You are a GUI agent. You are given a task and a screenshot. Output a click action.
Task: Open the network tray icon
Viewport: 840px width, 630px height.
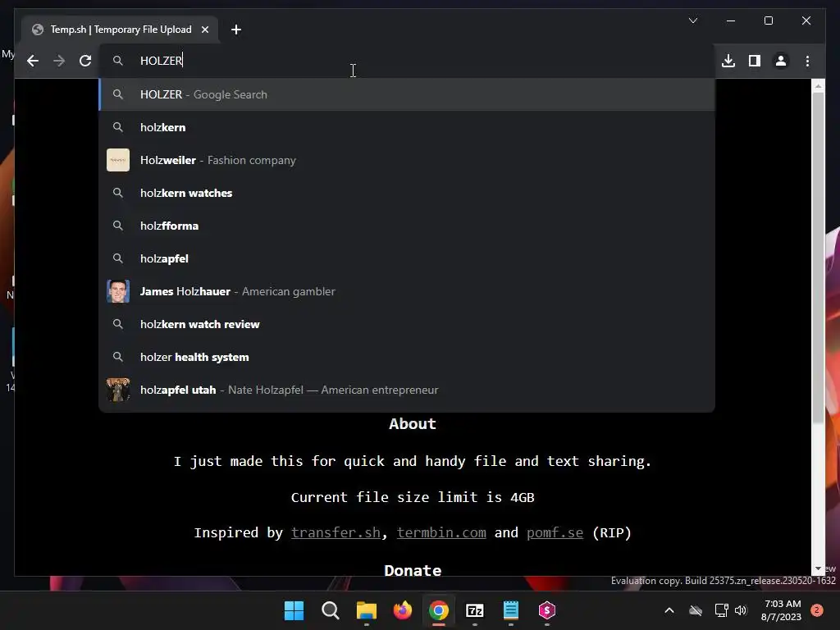point(721,610)
